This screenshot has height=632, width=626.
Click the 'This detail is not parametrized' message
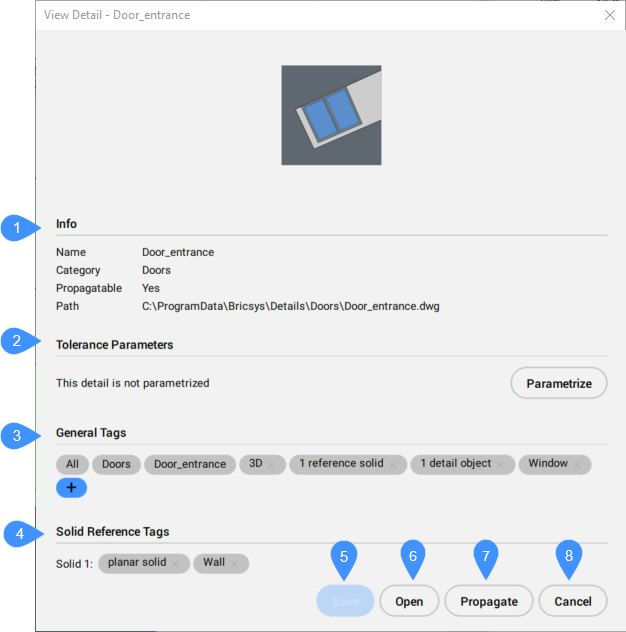[132, 383]
